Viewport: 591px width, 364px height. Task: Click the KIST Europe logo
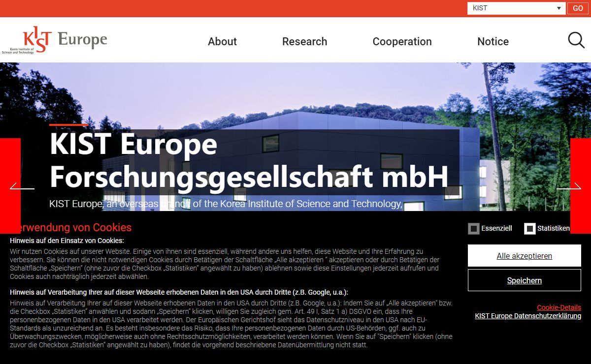coord(55,40)
